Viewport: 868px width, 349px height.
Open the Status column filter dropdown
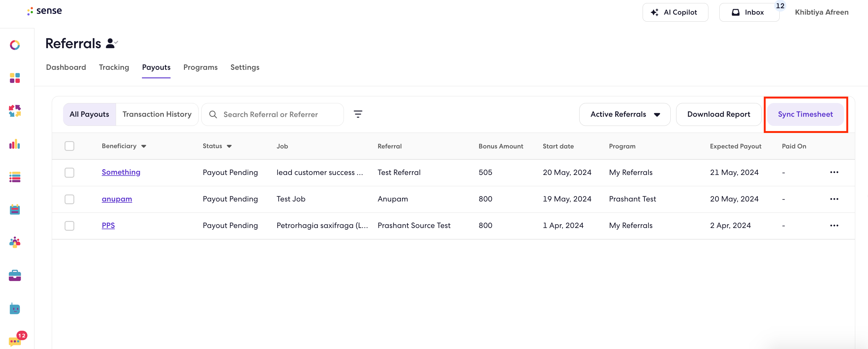[229, 146]
